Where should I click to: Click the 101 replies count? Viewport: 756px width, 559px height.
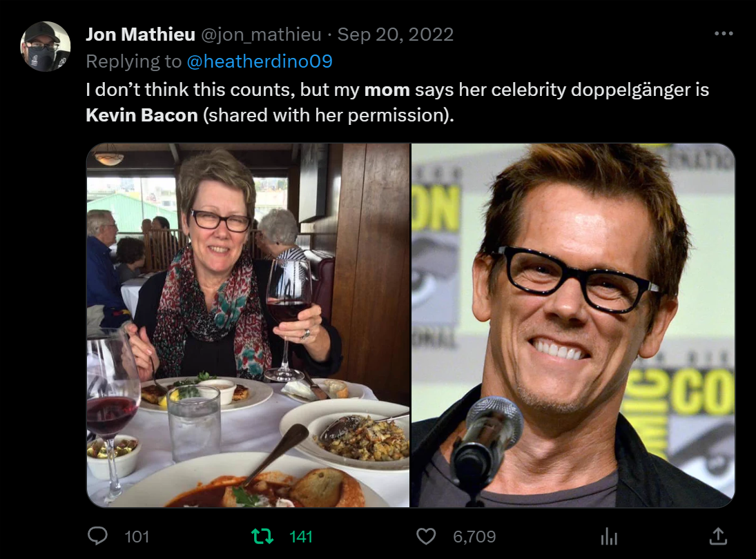137,536
